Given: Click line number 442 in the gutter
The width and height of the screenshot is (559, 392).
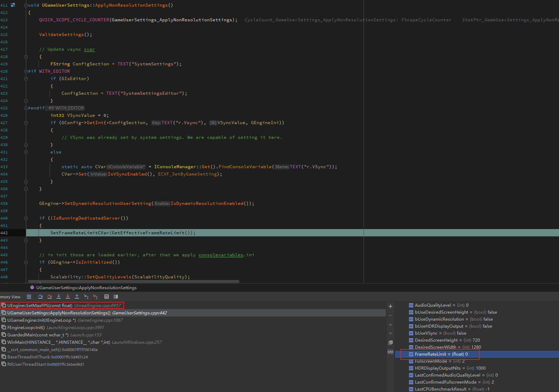Looking at the screenshot, I should (x=4, y=233).
